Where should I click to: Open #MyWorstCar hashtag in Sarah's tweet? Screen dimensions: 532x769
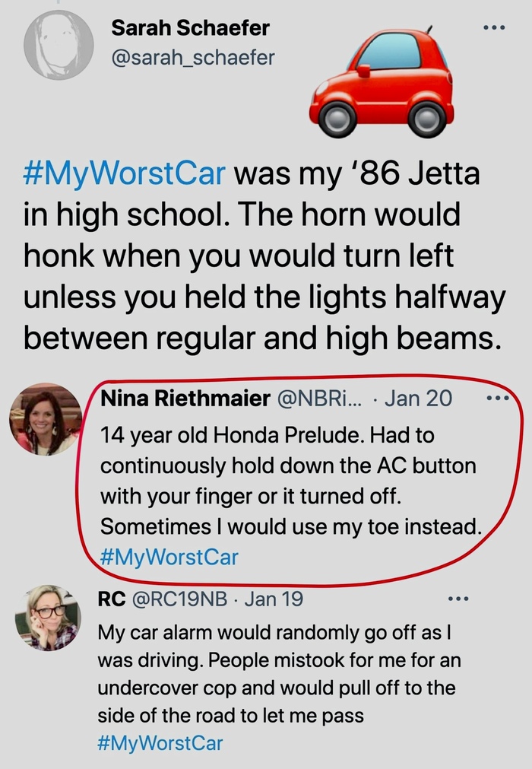(x=125, y=173)
